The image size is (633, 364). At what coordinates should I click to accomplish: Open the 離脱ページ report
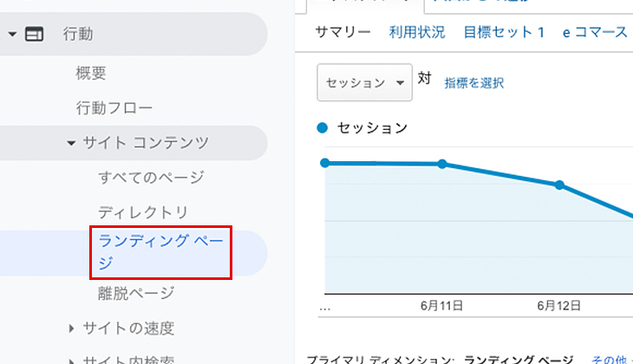[x=136, y=294]
